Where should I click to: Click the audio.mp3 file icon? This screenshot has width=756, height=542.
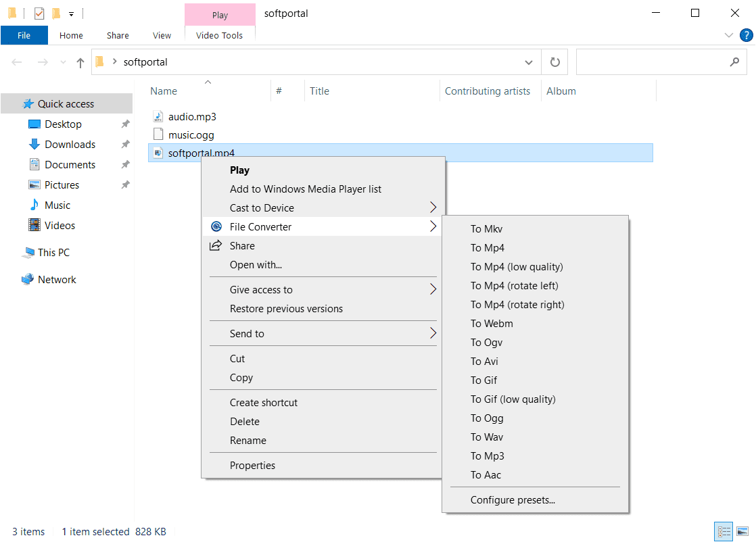158,116
